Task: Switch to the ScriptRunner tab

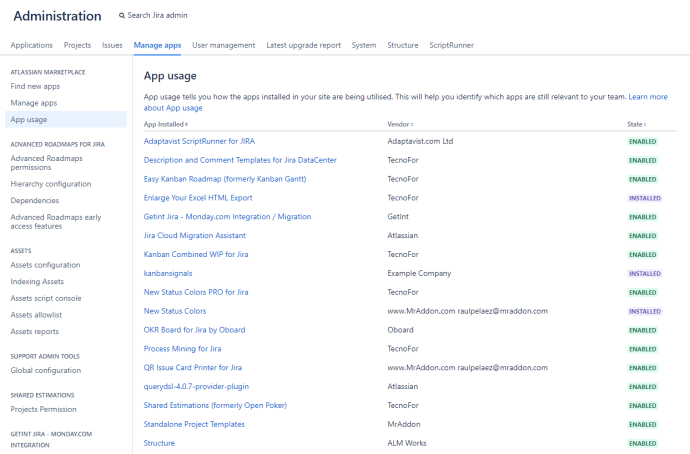Action: pyautogui.click(x=451, y=45)
